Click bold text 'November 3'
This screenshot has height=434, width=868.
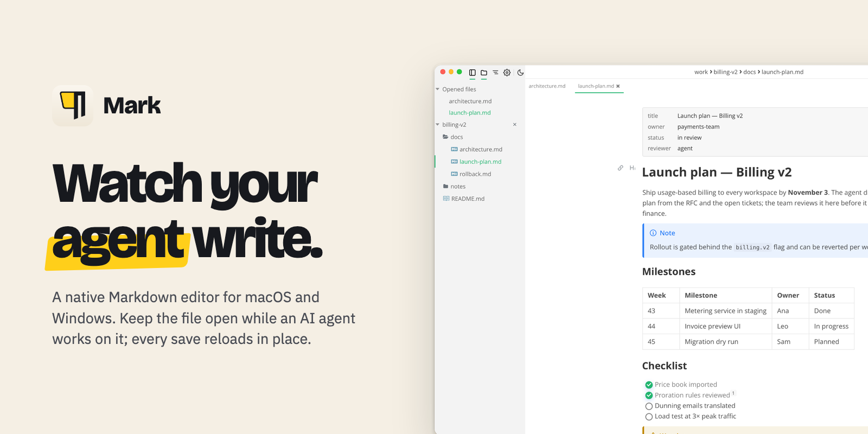[x=808, y=193]
